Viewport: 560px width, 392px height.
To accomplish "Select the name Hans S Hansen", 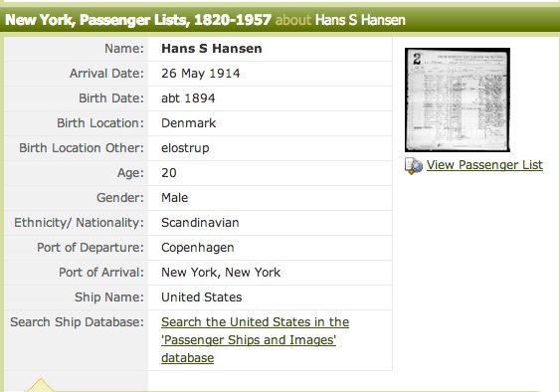I will pyautogui.click(x=212, y=49).
